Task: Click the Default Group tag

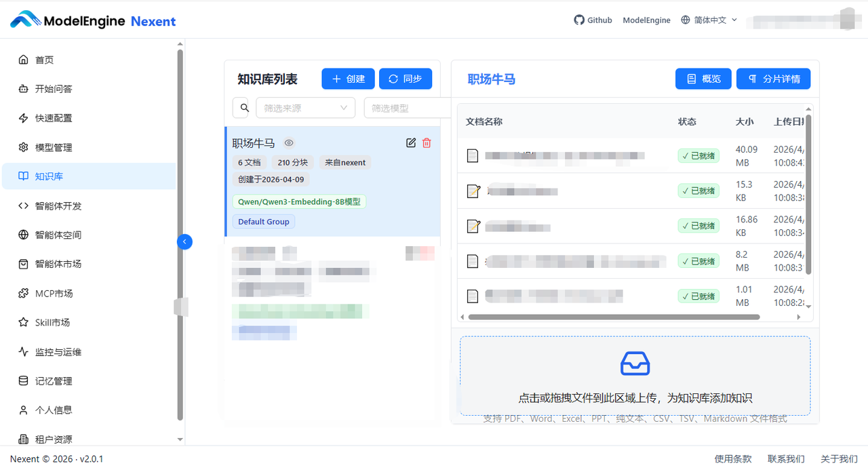Action: (x=264, y=222)
